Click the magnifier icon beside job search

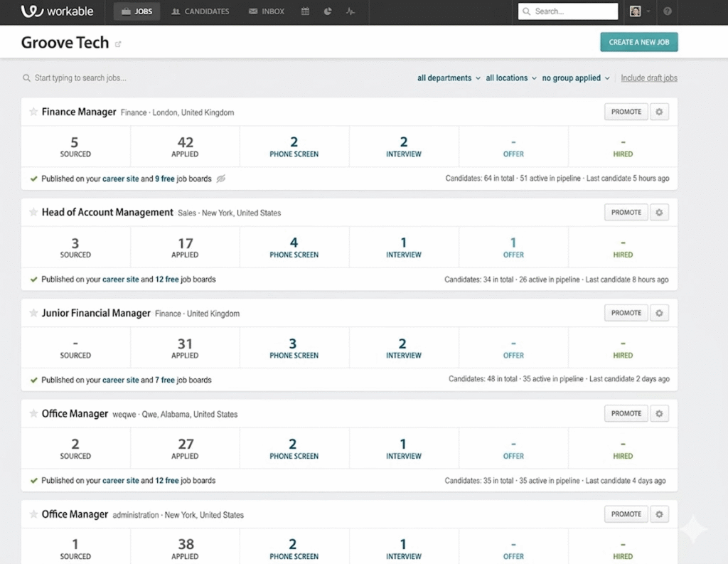pos(26,78)
